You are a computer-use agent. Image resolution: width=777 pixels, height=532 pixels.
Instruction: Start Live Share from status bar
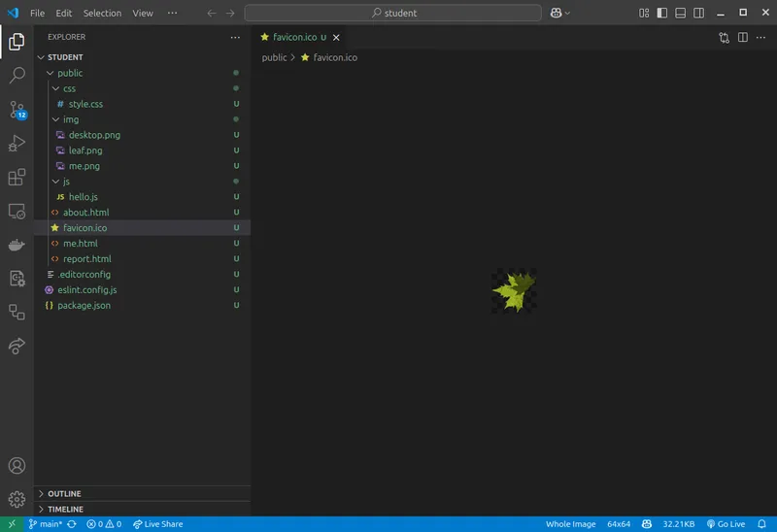158,524
